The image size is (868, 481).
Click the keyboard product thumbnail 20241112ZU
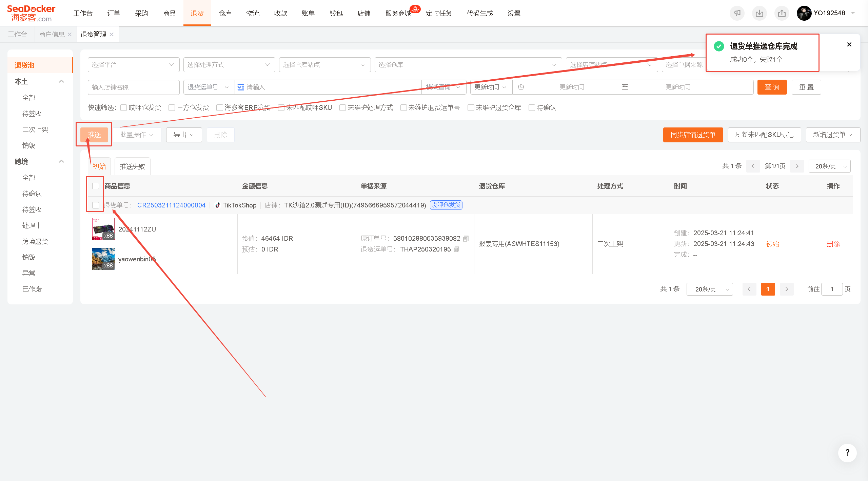pos(103,229)
